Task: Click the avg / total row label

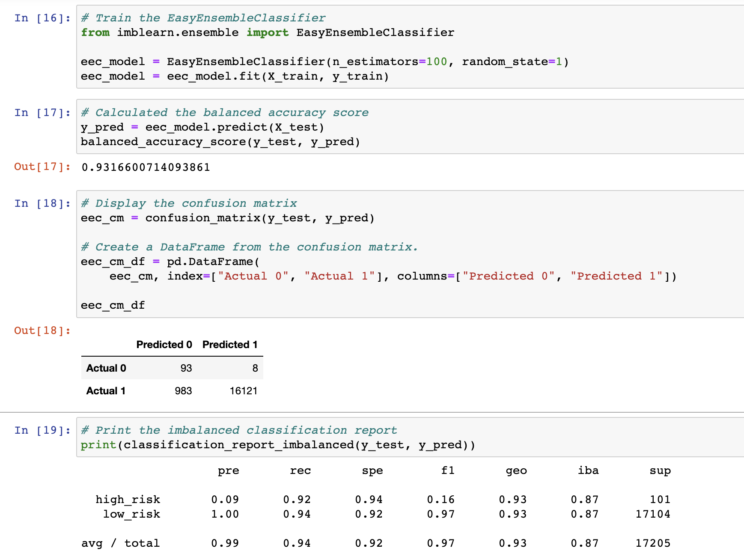Action: pos(120,543)
